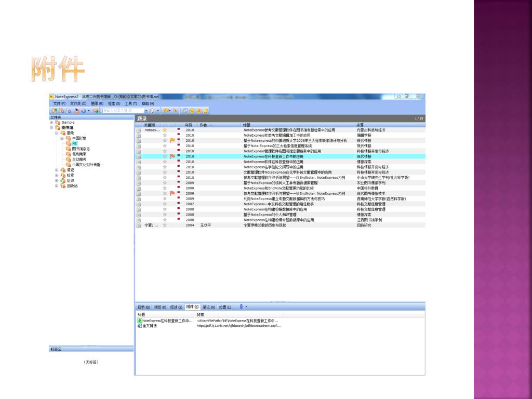Select the 低利用率 folder
The width and height of the screenshot is (532, 399).
[x=79, y=154]
